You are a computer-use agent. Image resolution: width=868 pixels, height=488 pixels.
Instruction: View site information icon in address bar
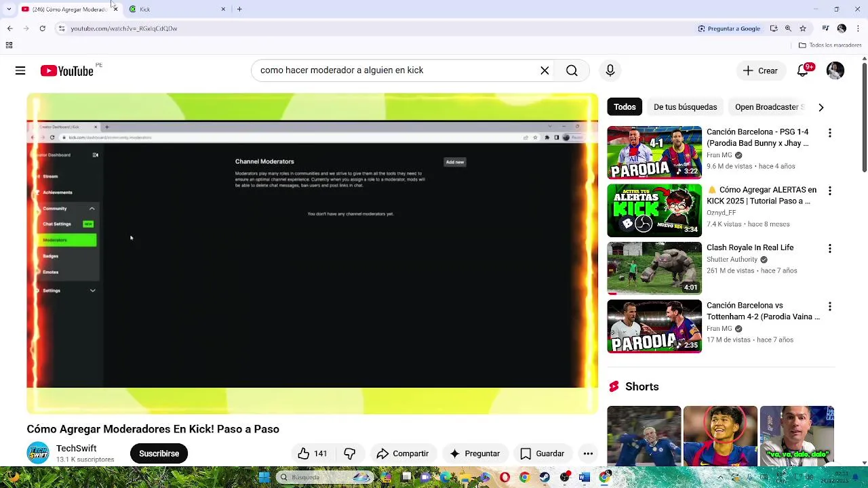point(61,28)
